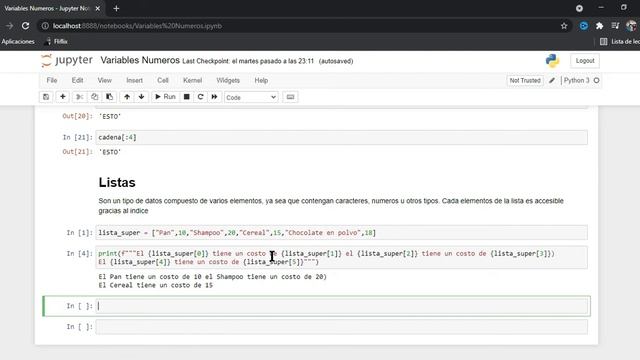Click the In [4] prompt label
This screenshot has height=360, width=640.
pyautogui.click(x=80, y=253)
